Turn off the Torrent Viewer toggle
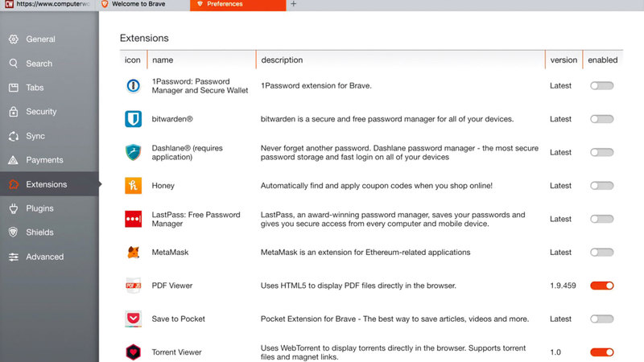 601,352
